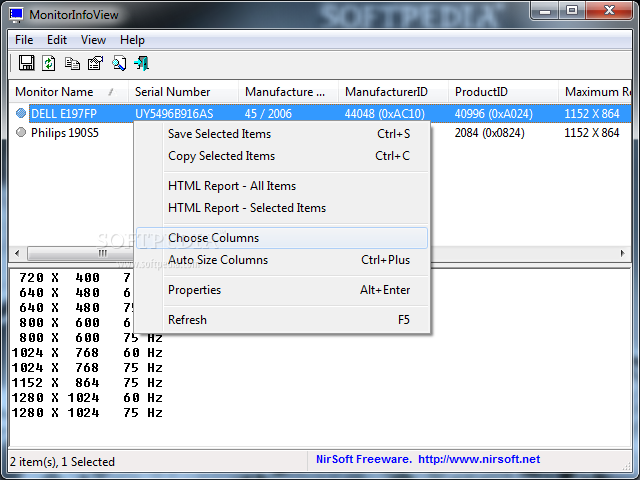Maximize the MonitorInfoView window
This screenshot has height=480, width=640.
click(x=572, y=11)
